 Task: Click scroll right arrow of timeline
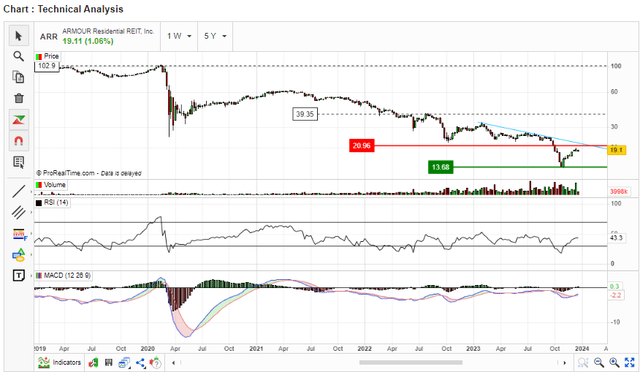[564, 363]
